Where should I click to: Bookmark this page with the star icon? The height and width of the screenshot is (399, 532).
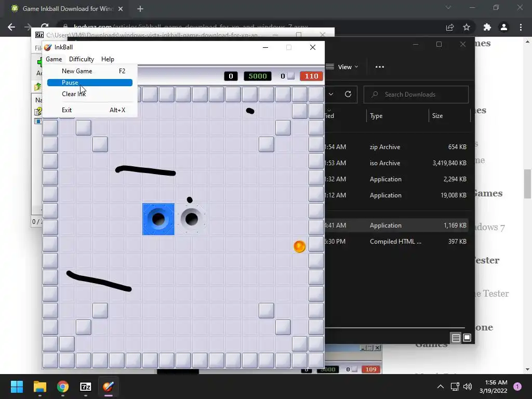[x=467, y=27]
